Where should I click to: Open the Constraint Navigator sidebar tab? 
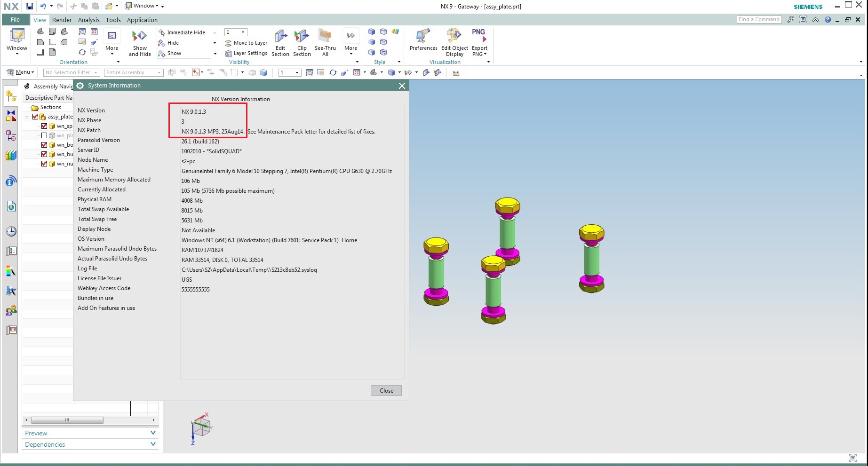point(11,116)
